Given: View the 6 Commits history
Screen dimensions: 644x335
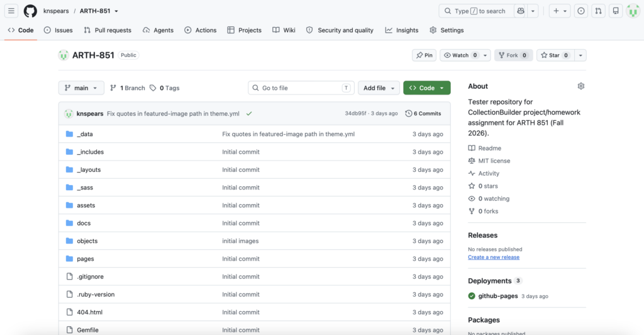Looking at the screenshot, I should pos(423,113).
